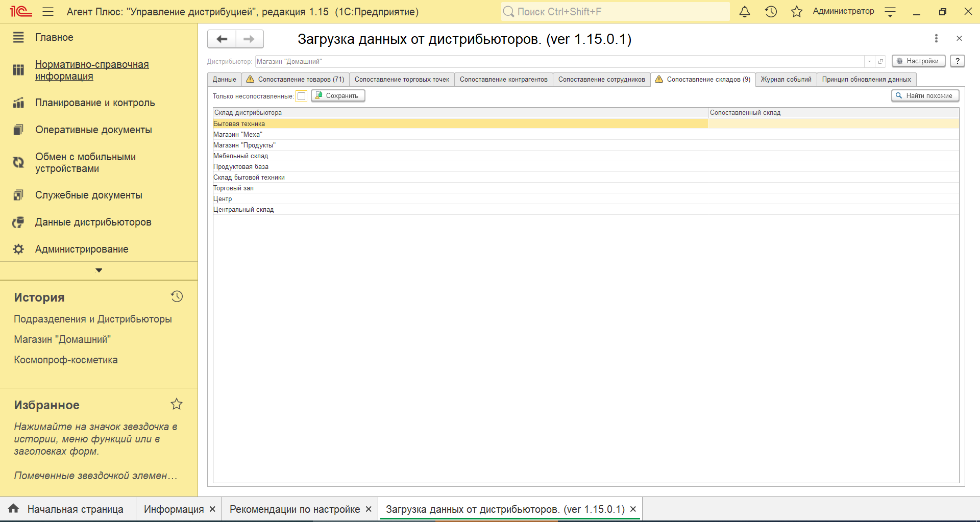Open the main hamburger menu in title bar
Image resolution: width=980 pixels, height=522 pixels.
coord(48,12)
